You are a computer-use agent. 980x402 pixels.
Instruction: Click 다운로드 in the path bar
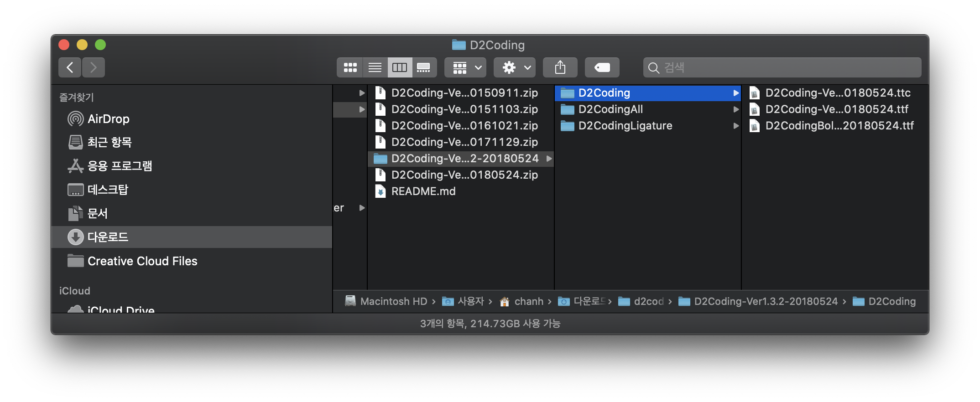[x=583, y=301]
